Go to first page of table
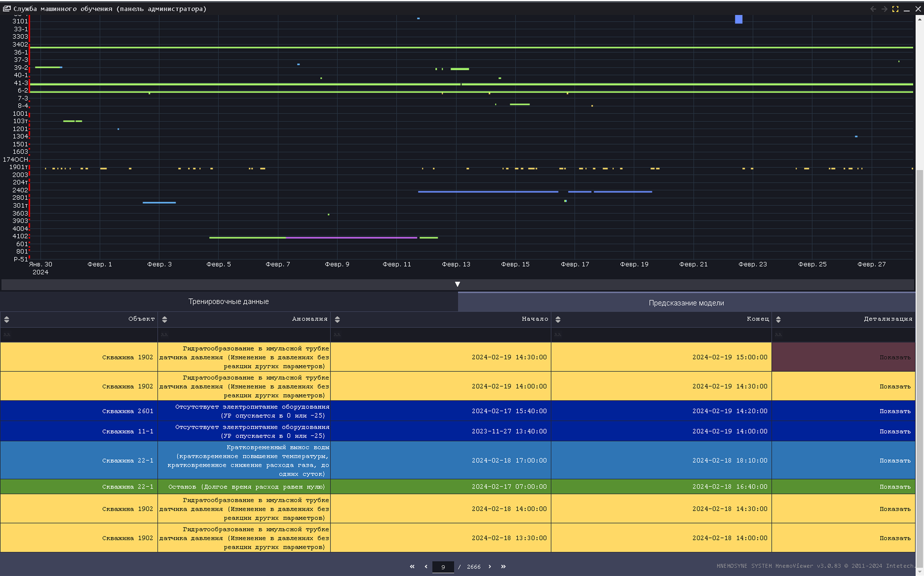 coord(412,566)
